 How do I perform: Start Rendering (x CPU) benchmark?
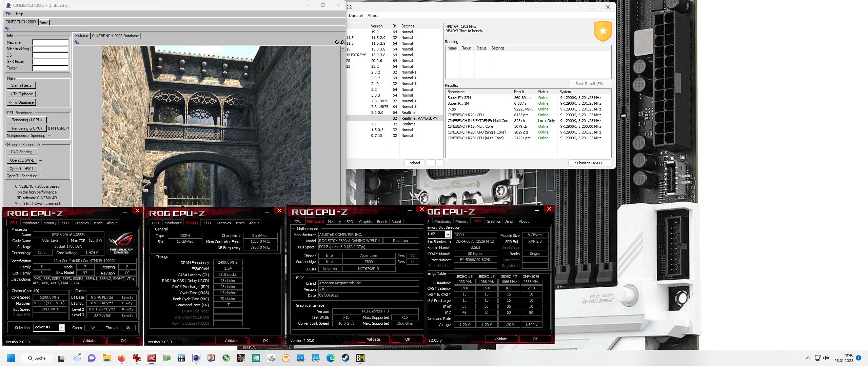(x=26, y=128)
